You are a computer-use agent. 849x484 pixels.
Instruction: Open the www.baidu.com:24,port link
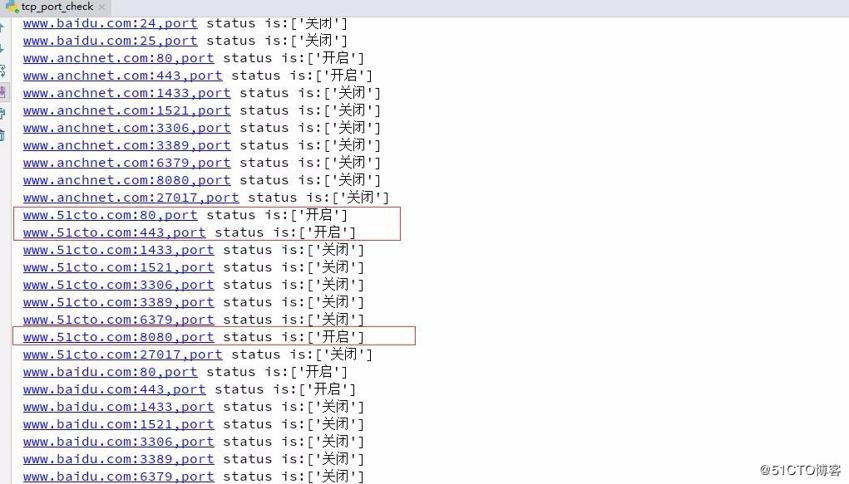coord(110,24)
